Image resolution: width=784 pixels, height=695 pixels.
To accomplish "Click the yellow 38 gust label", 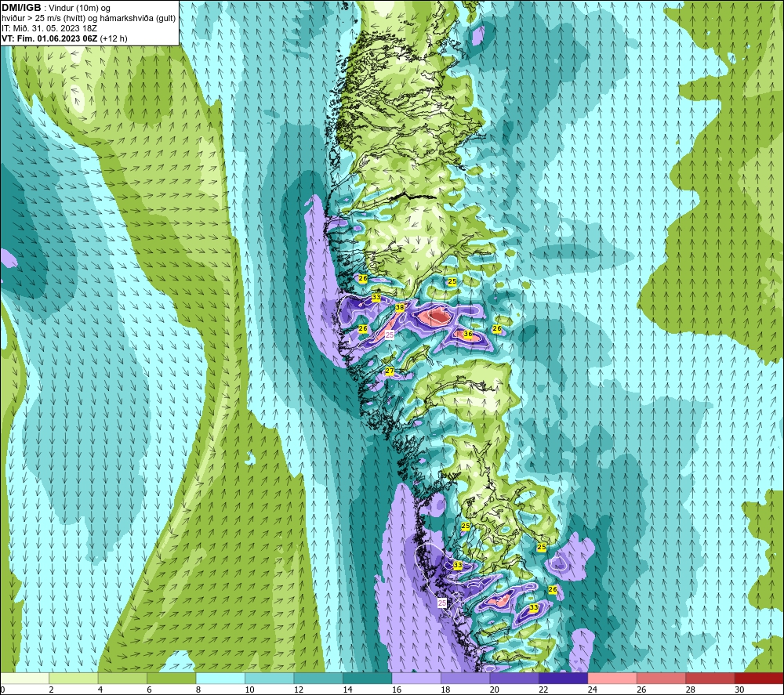I will click(x=400, y=308).
